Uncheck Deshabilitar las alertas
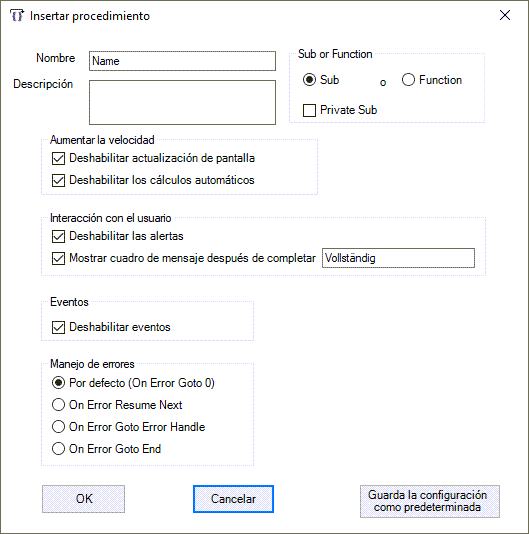Image resolution: width=529 pixels, height=534 pixels. (x=58, y=236)
